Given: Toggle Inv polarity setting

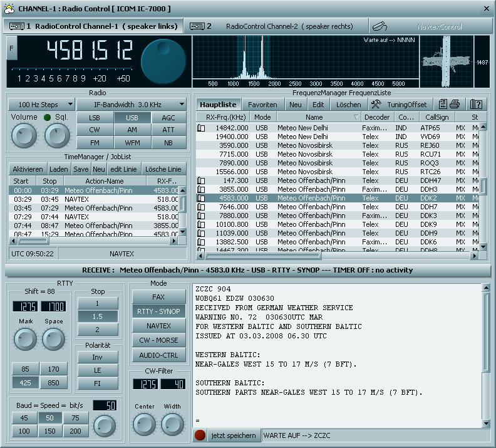Looking at the screenshot, I should [x=98, y=357].
